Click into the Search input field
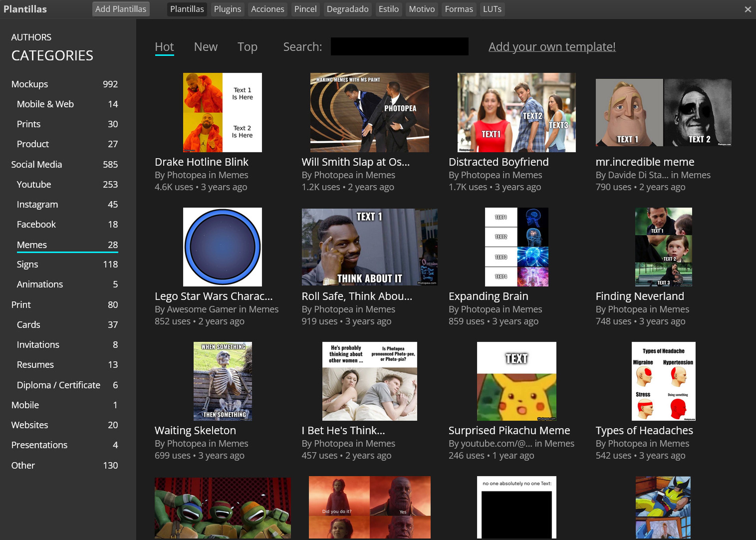This screenshot has width=756, height=540. pos(399,46)
